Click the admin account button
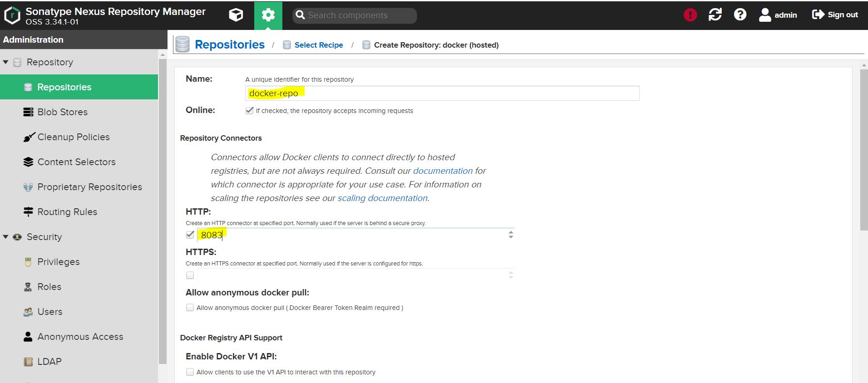The height and width of the screenshot is (383, 868). point(778,15)
